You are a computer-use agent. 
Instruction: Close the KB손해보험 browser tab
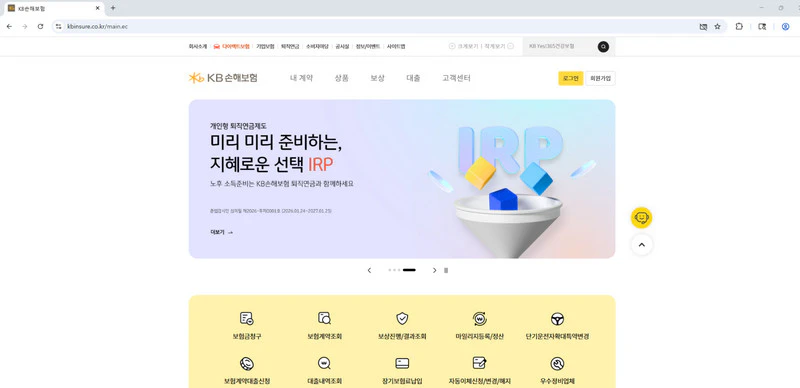(97, 8)
